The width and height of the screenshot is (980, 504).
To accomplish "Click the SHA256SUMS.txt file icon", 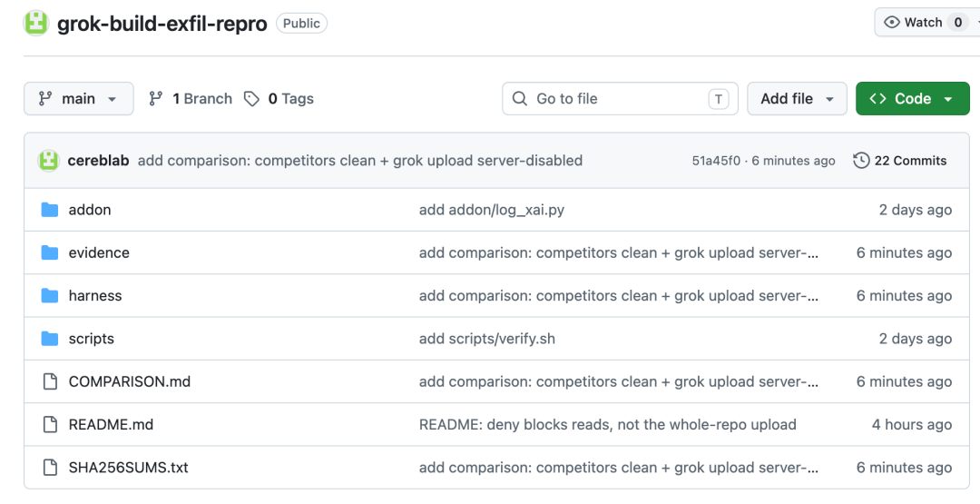I will [x=50, y=468].
